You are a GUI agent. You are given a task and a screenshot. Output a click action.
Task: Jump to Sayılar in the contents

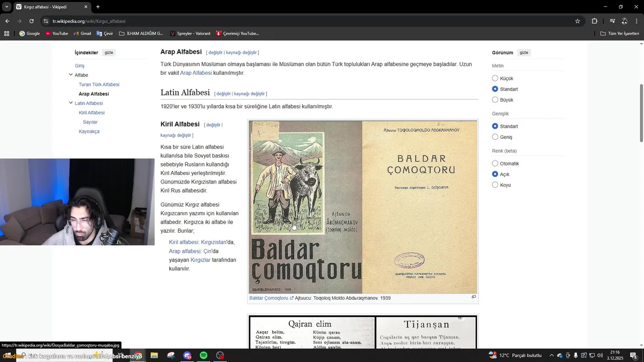pyautogui.click(x=90, y=122)
